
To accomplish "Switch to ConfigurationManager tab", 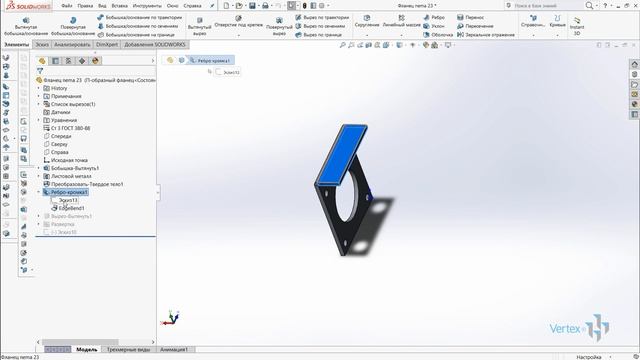I will coord(69,61).
